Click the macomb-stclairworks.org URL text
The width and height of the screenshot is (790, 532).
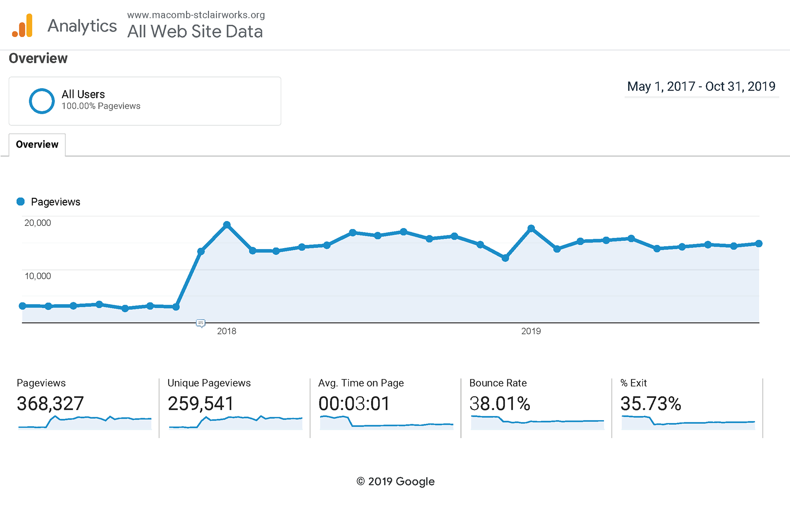(196, 15)
